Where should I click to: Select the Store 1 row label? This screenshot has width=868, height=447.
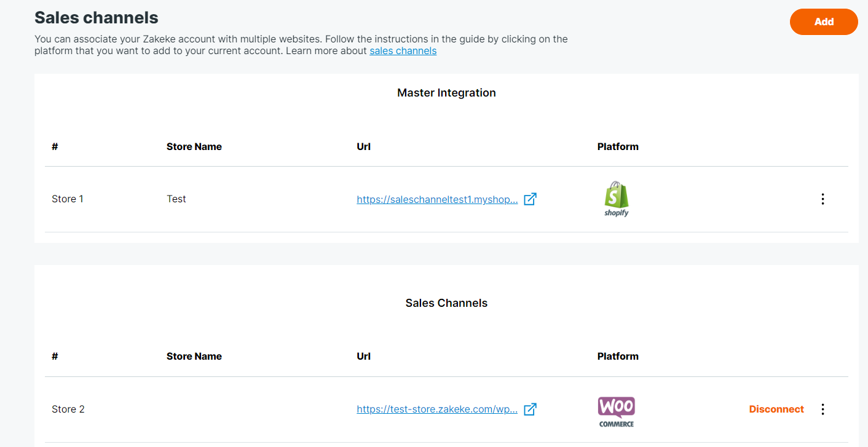[68, 199]
